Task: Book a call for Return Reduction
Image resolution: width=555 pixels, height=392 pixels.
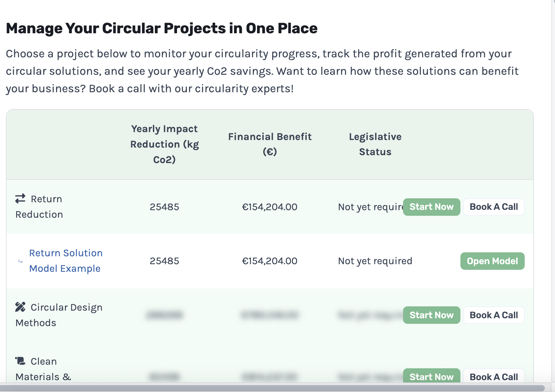Action: [x=493, y=207]
